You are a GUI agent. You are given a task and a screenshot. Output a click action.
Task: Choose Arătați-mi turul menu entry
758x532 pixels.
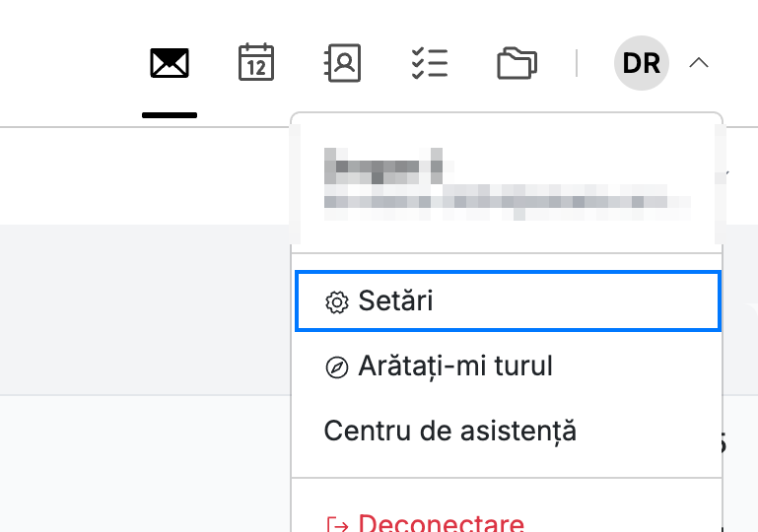507,366
